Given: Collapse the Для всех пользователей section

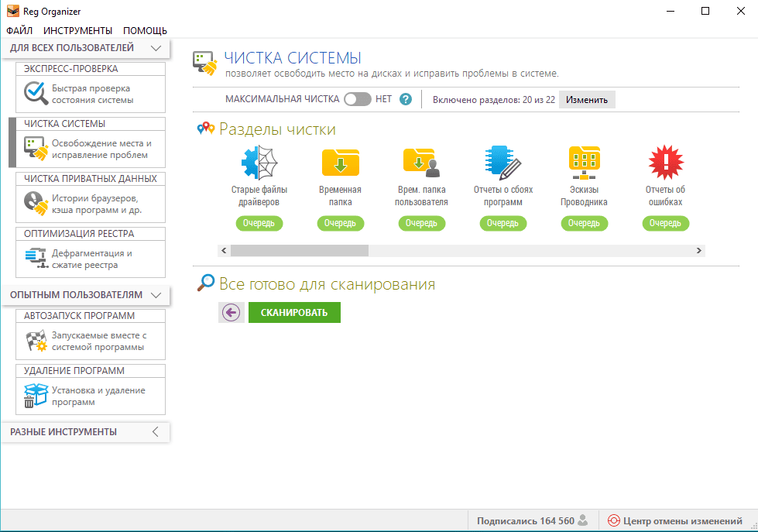Looking at the screenshot, I should pyautogui.click(x=156, y=48).
